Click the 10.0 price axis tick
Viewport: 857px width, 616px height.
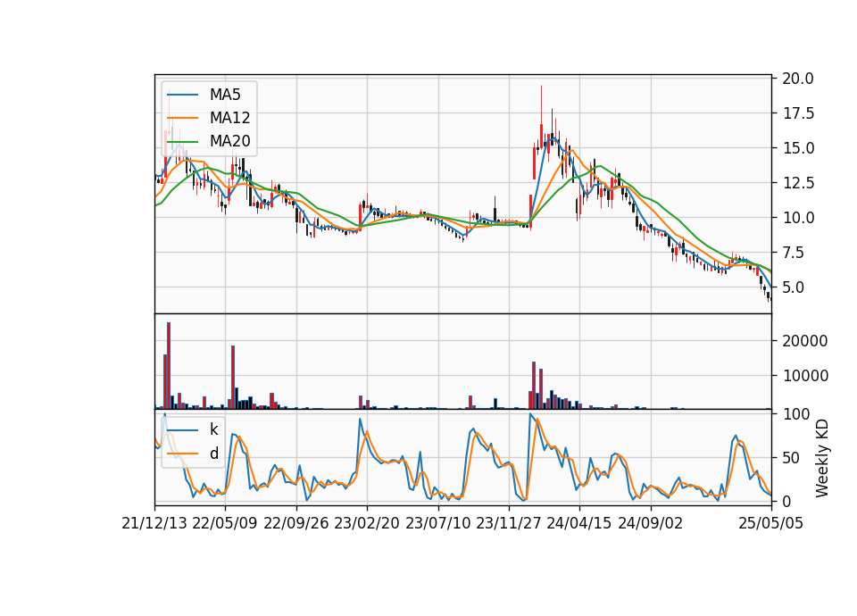798,218
